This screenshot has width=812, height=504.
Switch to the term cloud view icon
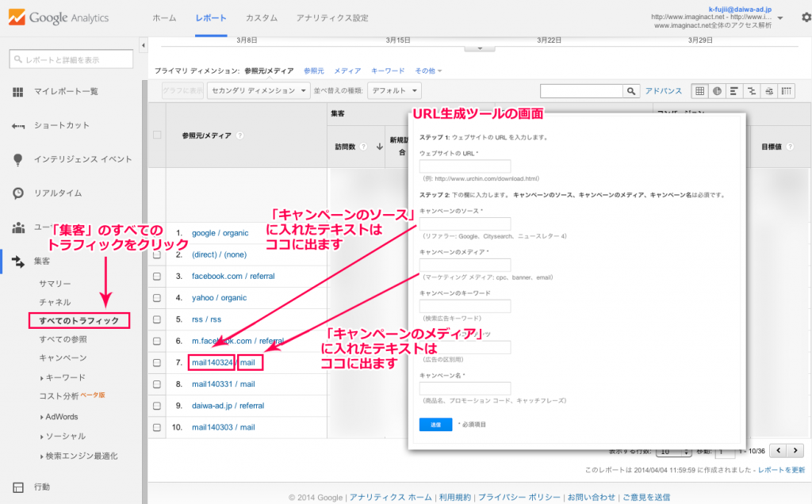point(769,91)
